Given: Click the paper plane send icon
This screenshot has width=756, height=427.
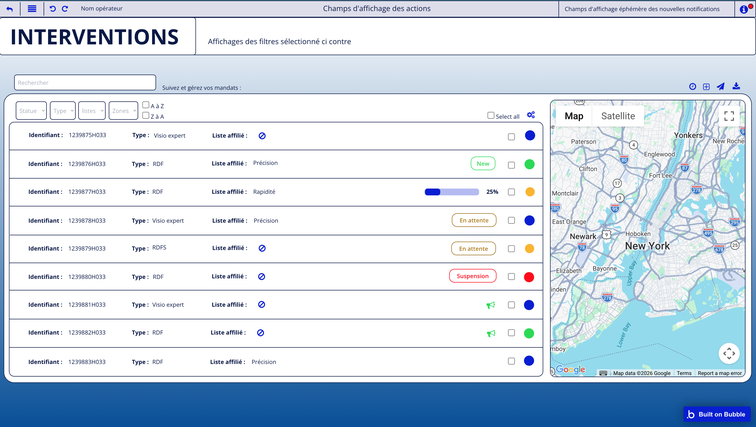Looking at the screenshot, I should click(x=720, y=87).
